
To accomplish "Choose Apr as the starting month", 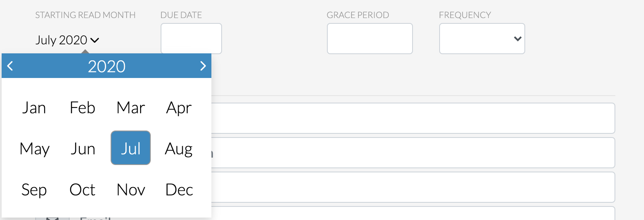I will (179, 108).
